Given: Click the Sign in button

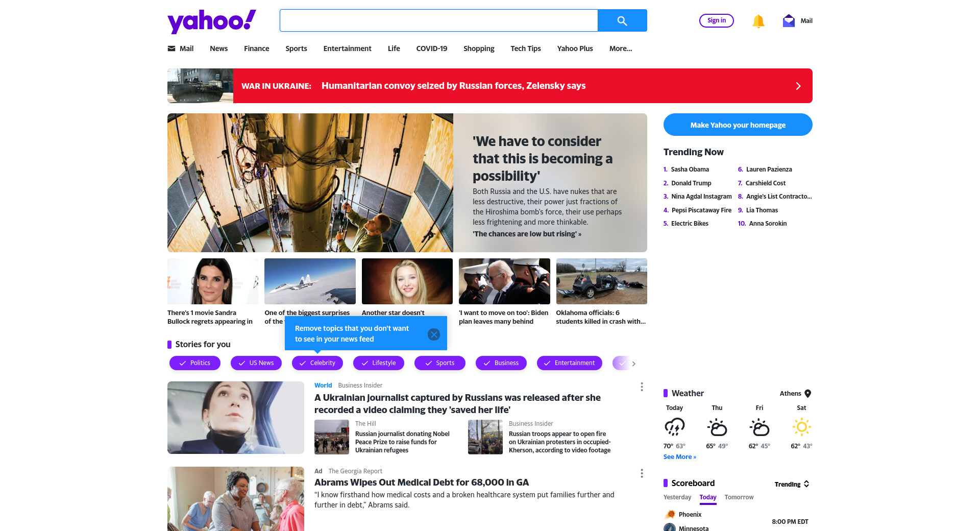Looking at the screenshot, I should (x=716, y=20).
